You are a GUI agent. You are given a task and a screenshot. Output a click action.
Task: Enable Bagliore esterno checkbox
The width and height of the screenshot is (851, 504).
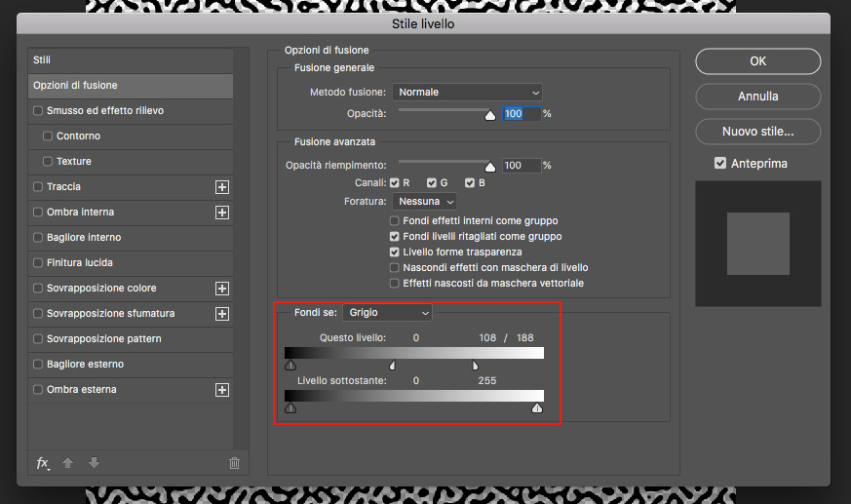coord(38,364)
